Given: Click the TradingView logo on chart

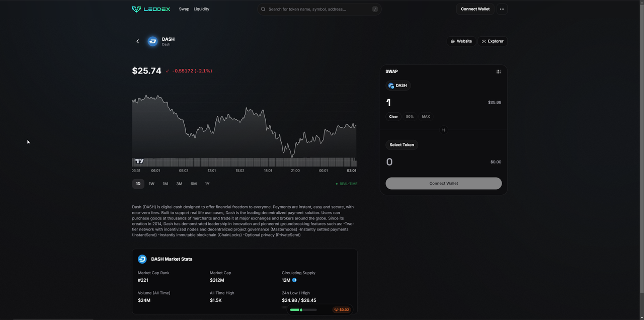Looking at the screenshot, I should [x=139, y=161].
